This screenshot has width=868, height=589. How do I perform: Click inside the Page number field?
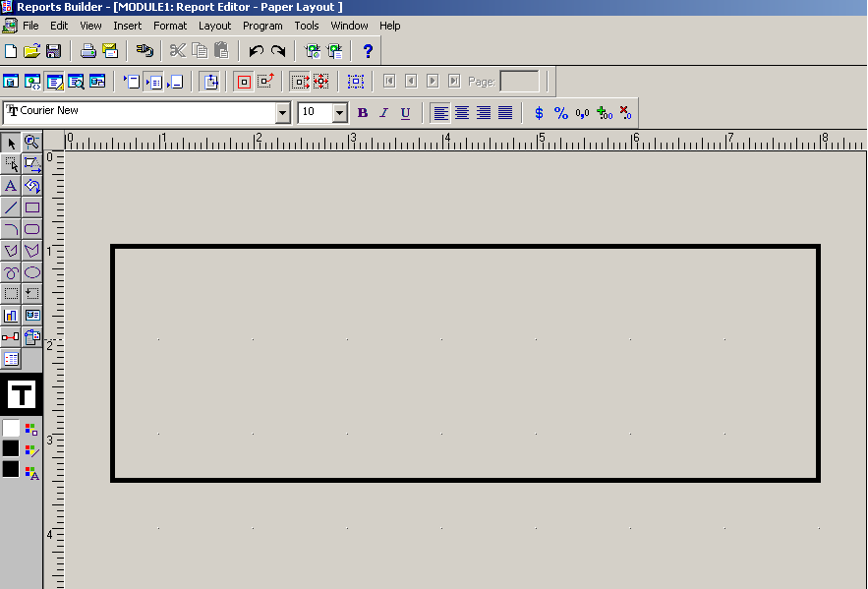519,82
